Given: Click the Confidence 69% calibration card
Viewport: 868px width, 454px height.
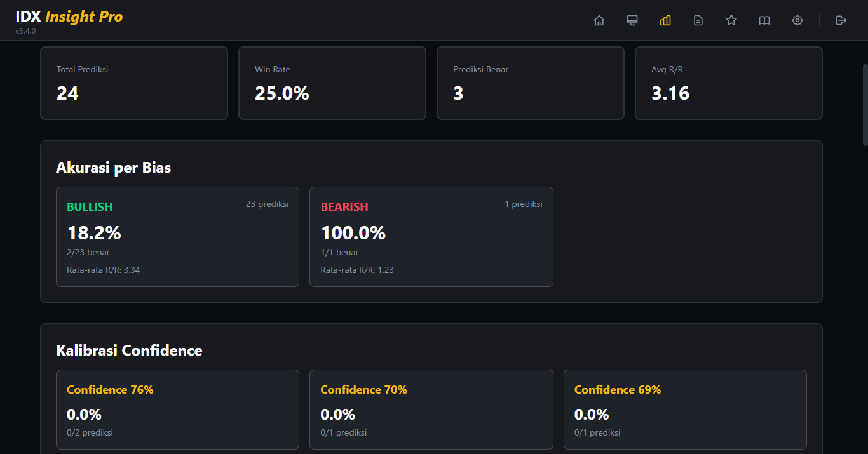Looking at the screenshot, I should coord(685,410).
